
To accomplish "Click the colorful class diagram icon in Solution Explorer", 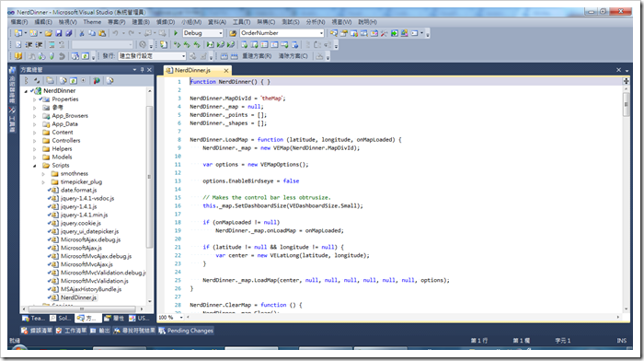I will [x=97, y=81].
